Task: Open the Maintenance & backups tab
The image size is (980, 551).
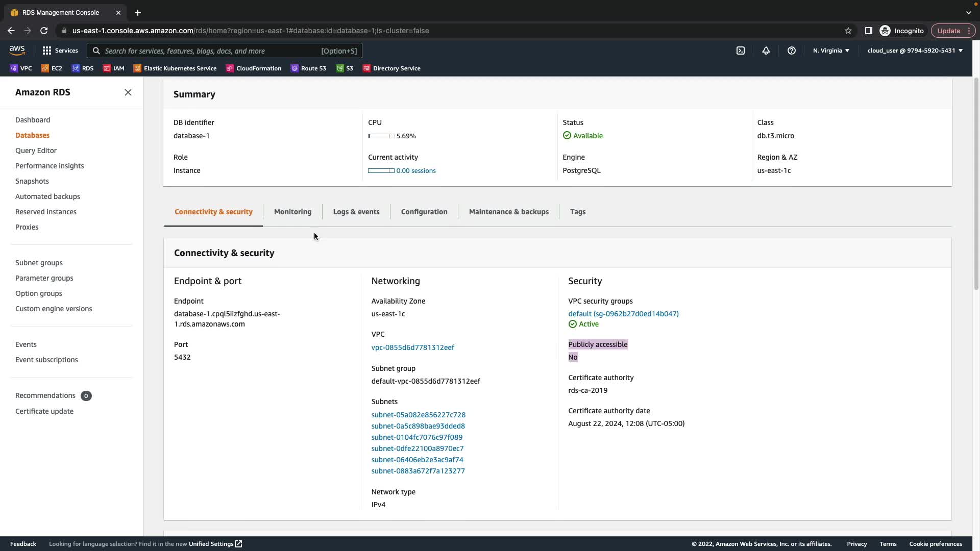Action: (508, 212)
